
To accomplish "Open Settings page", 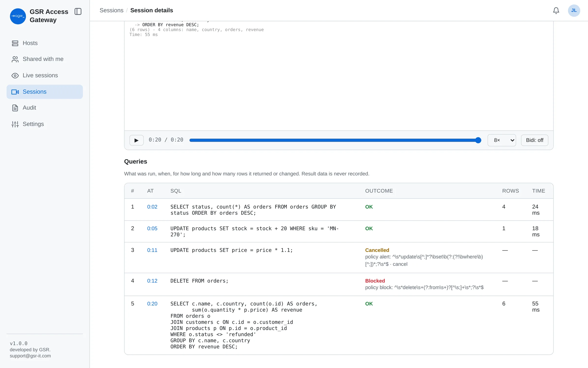I will coord(45,124).
